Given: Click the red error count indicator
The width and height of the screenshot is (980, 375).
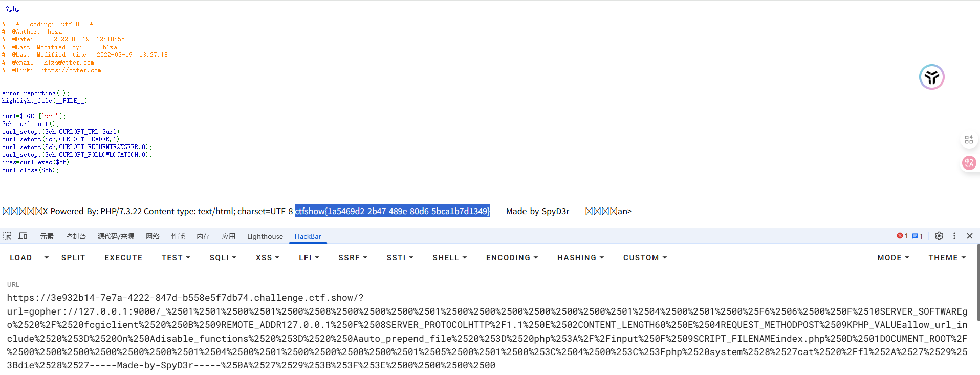Looking at the screenshot, I should [902, 236].
